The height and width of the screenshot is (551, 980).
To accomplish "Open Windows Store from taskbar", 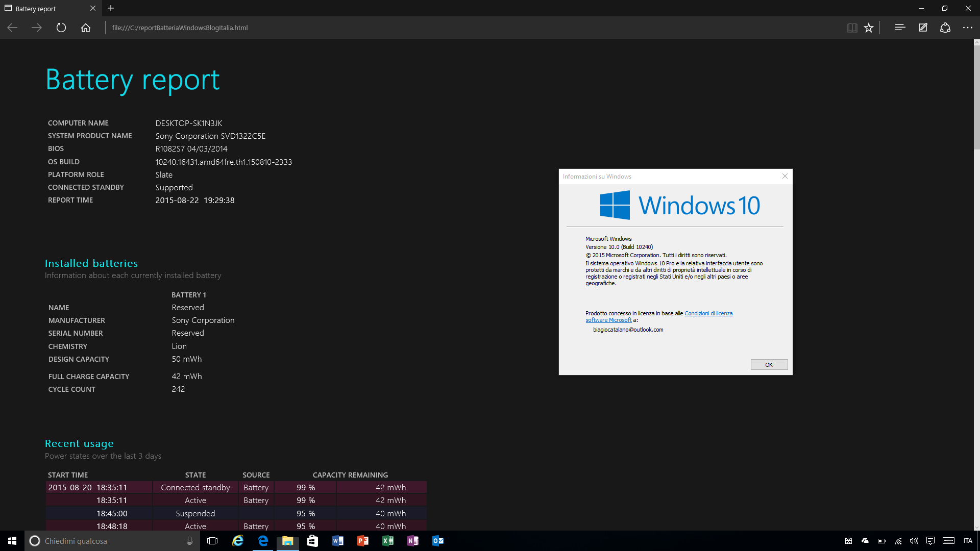I will 313,541.
